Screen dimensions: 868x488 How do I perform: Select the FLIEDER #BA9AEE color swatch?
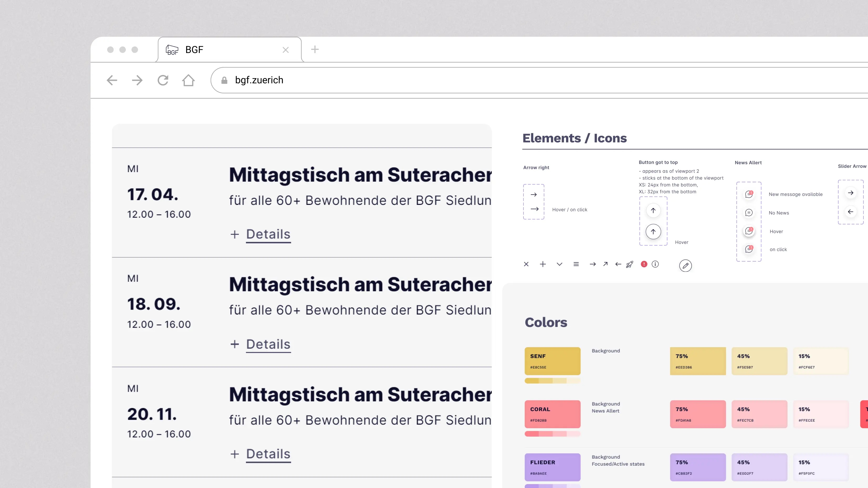click(553, 467)
